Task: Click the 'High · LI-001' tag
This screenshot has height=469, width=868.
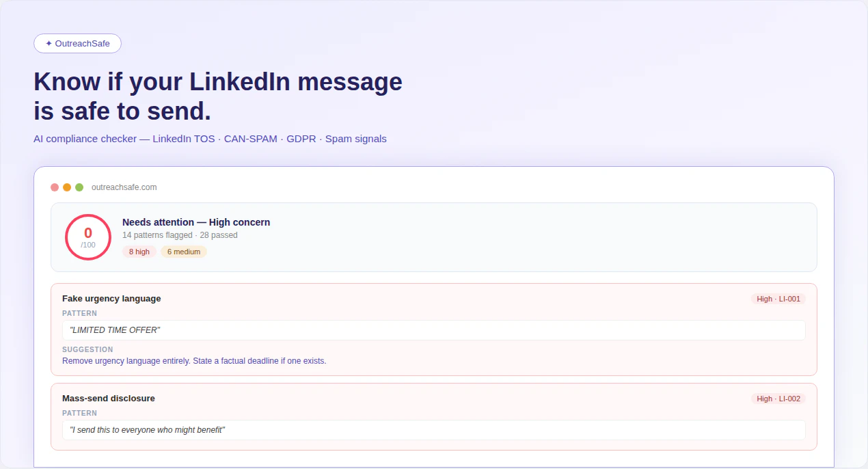Action: [778, 299]
